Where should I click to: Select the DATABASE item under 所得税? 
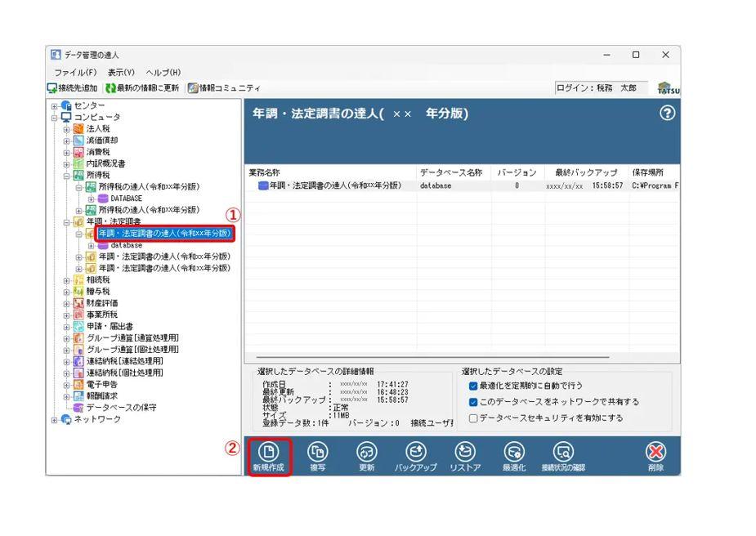tap(127, 199)
